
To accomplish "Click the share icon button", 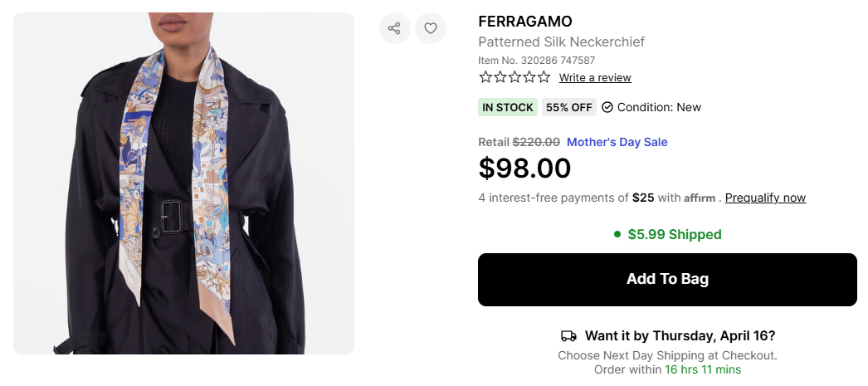I will click(x=394, y=28).
